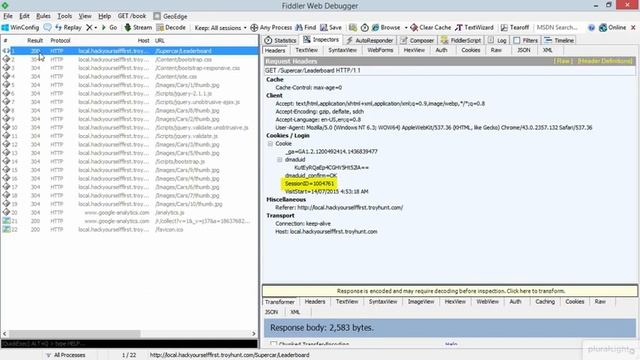
Task: Open the File menu
Action: tap(8, 16)
